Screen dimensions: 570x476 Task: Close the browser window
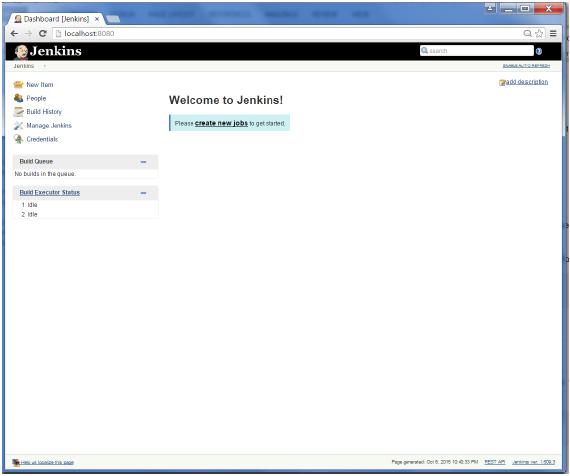click(548, 8)
